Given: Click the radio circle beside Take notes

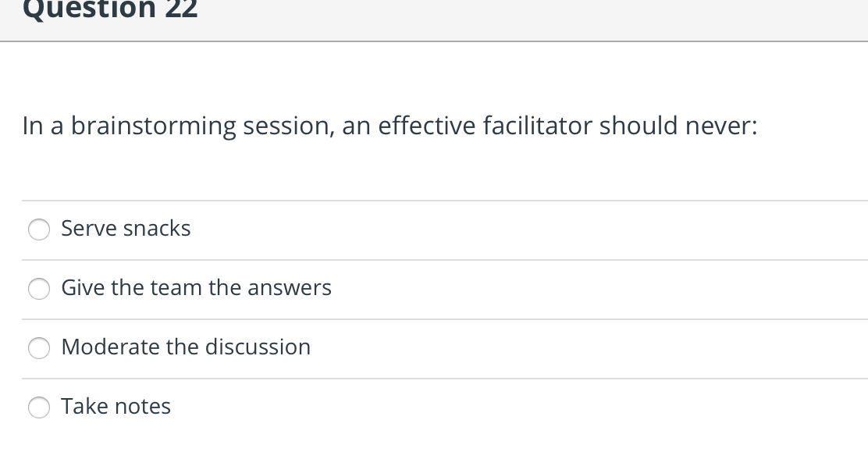Looking at the screenshot, I should (38, 407).
